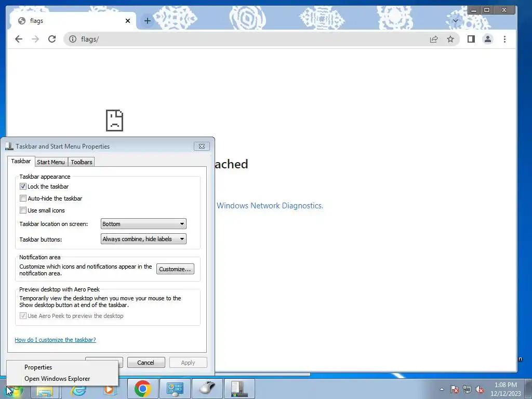Open the Chrome side panel
The height and width of the screenshot is (399, 532).
[471, 39]
